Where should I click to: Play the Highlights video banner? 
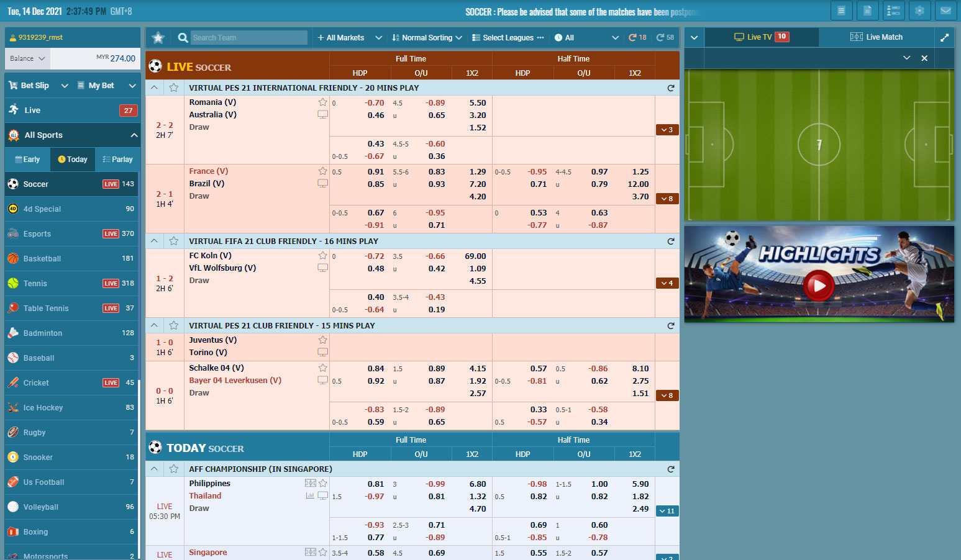pyautogui.click(x=819, y=285)
